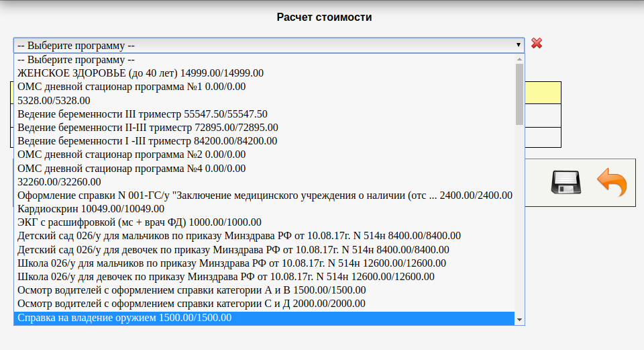This screenshot has height=350, width=644.
Task: Click the red X delete icon
Action: pos(537,44)
